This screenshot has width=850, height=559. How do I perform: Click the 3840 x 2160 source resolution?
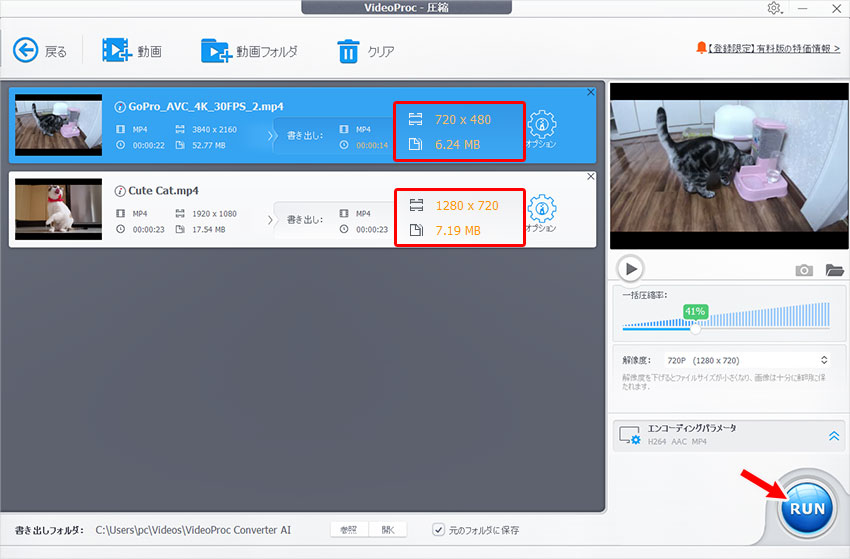click(x=214, y=129)
